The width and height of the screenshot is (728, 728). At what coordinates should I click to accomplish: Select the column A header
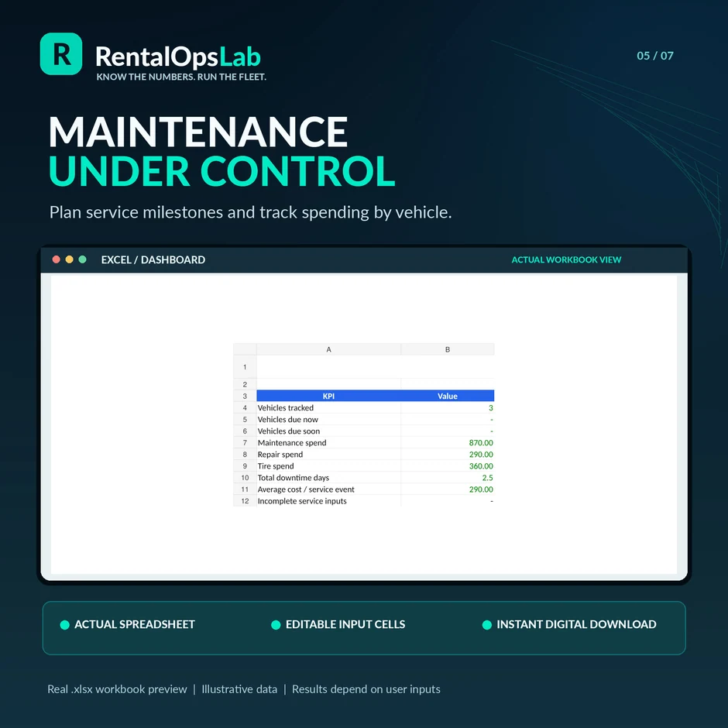328,349
